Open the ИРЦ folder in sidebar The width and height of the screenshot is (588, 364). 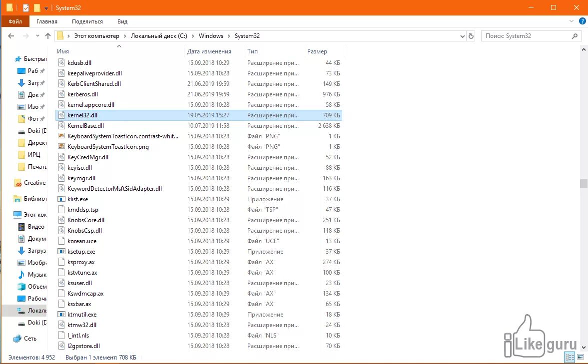tap(29, 155)
